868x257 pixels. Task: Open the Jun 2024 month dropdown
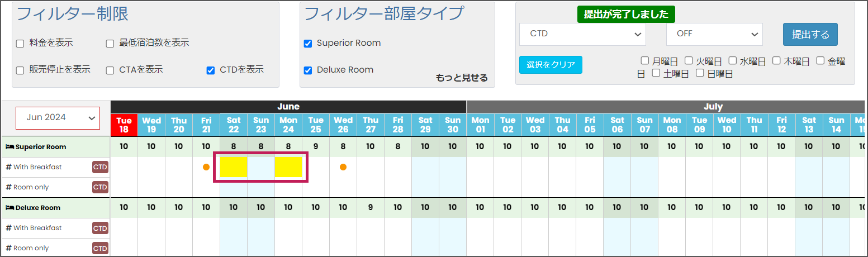(x=58, y=118)
